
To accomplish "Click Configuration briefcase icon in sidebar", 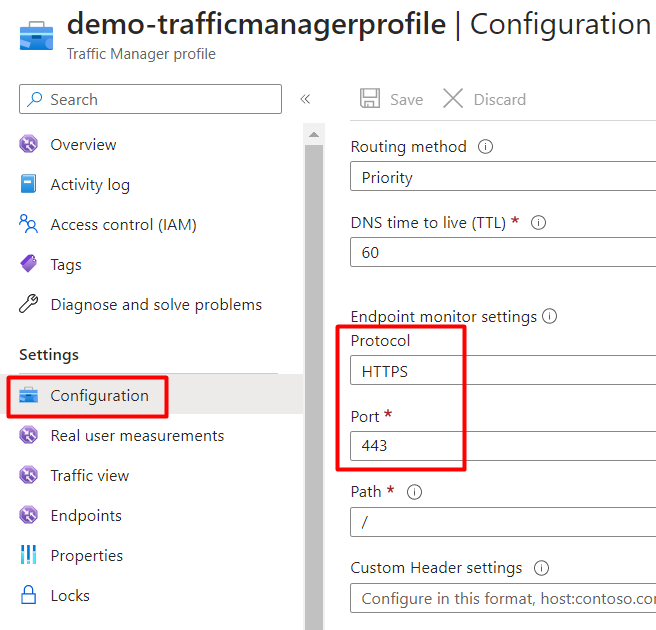I will tap(28, 395).
